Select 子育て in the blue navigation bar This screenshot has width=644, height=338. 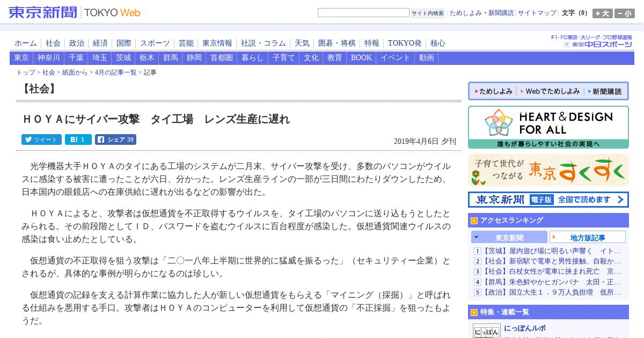pyautogui.click(x=284, y=58)
